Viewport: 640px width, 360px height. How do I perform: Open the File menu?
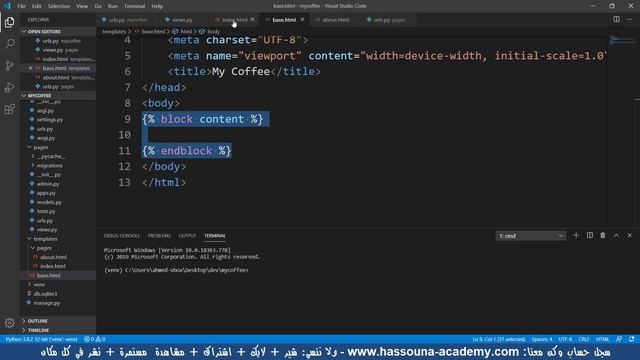[x=22, y=6]
